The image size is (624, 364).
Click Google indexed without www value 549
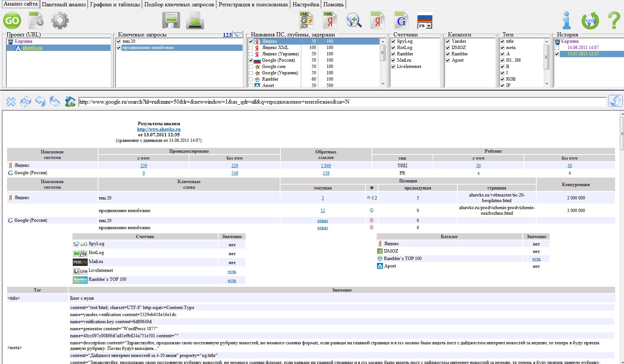pos(235,173)
